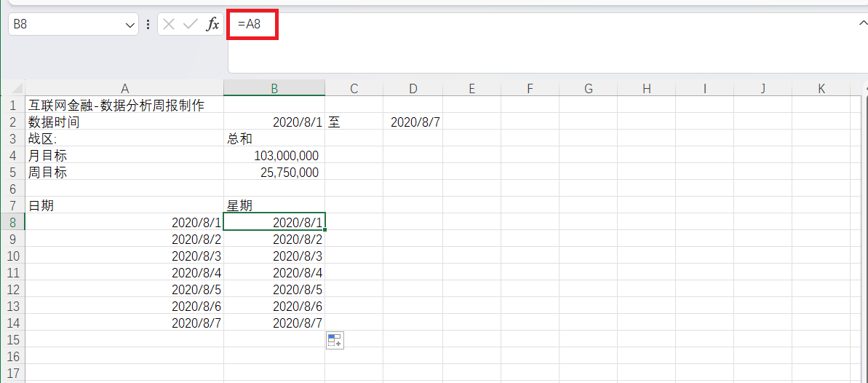The image size is (868, 383).
Task: Select the 周目标 value 25,750,000
Action: (274, 173)
